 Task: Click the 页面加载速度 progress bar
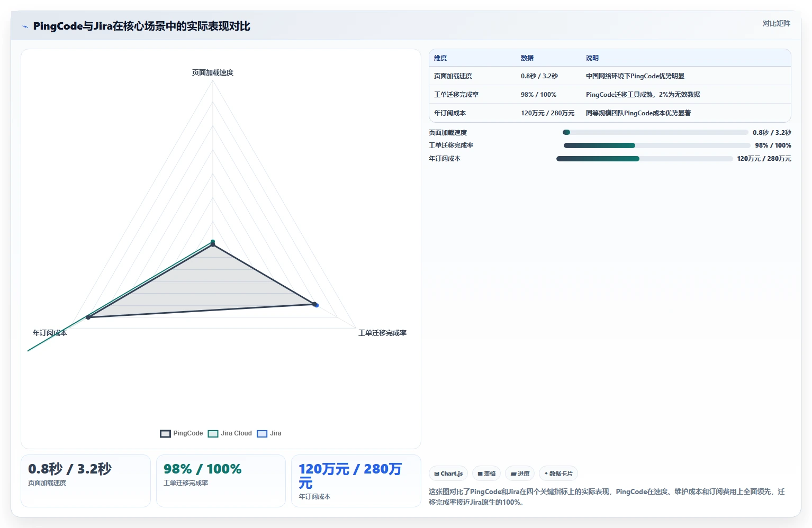click(655, 132)
